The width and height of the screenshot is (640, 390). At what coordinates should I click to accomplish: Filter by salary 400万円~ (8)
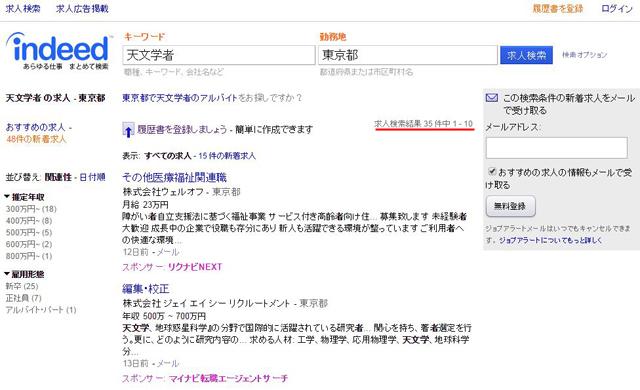(x=29, y=221)
